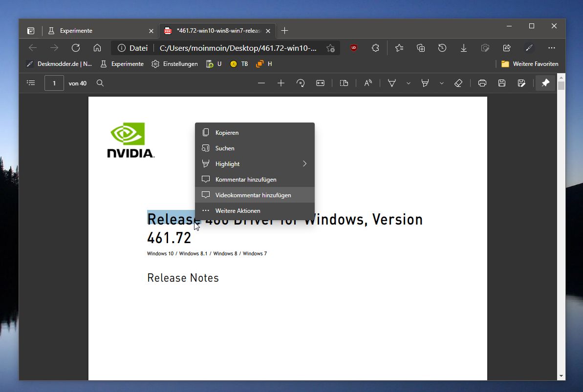
Task: Expand the Highlighter color options arrow
Action: [442, 83]
